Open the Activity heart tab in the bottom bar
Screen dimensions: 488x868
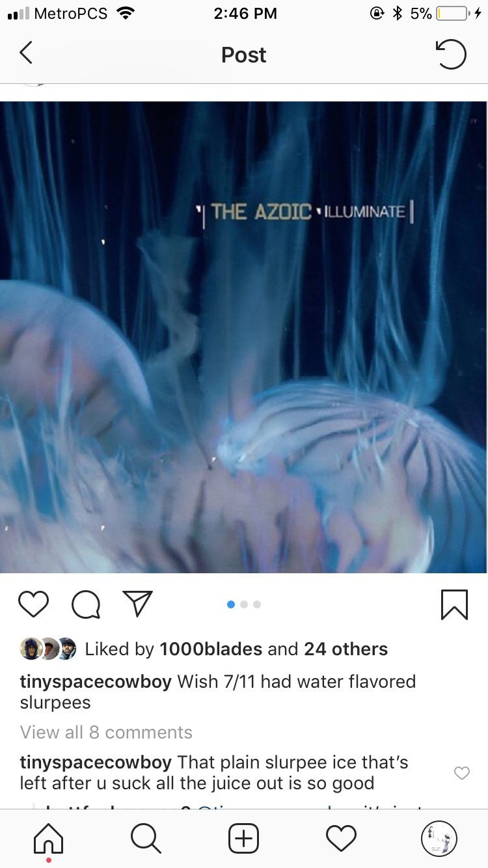coord(341,838)
